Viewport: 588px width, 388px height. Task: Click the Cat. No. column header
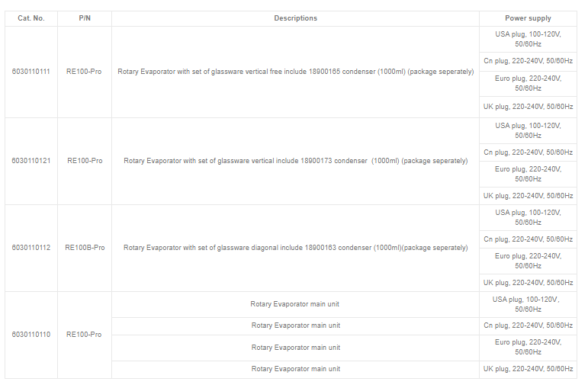[31, 18]
